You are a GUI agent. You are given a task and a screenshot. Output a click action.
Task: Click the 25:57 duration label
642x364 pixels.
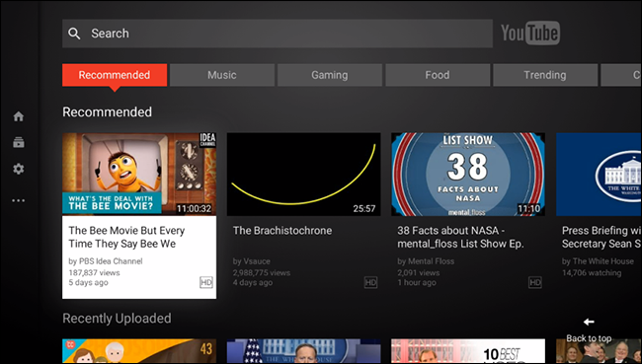tap(364, 208)
